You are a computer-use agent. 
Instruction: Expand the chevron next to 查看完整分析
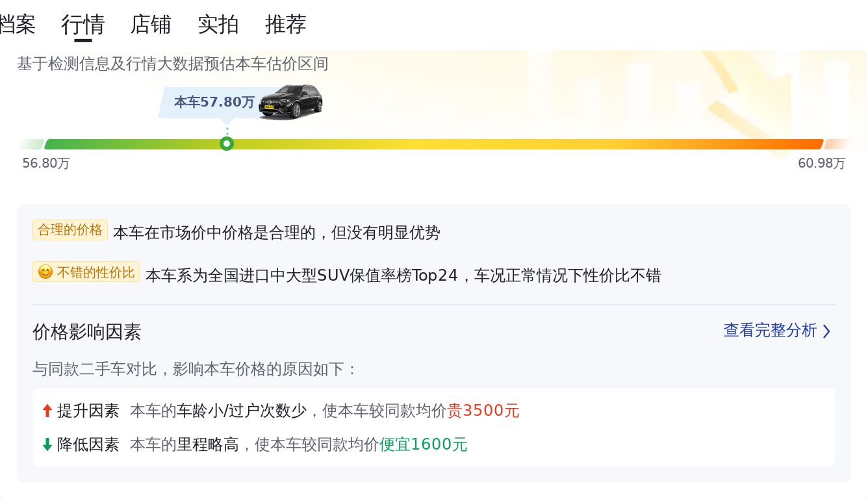click(x=826, y=331)
